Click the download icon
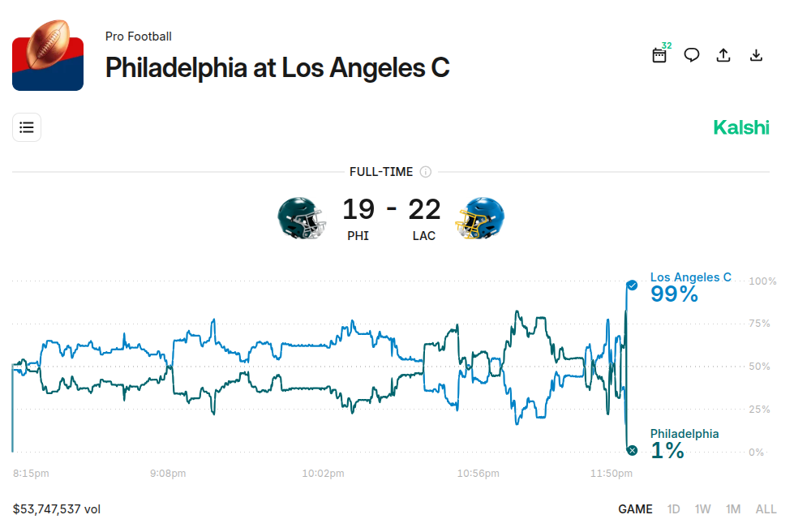 756,55
